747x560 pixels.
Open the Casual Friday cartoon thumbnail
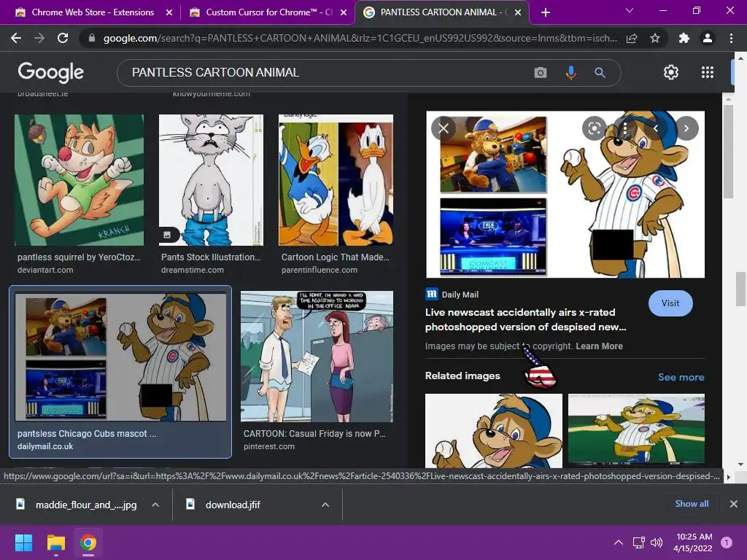[x=317, y=357]
